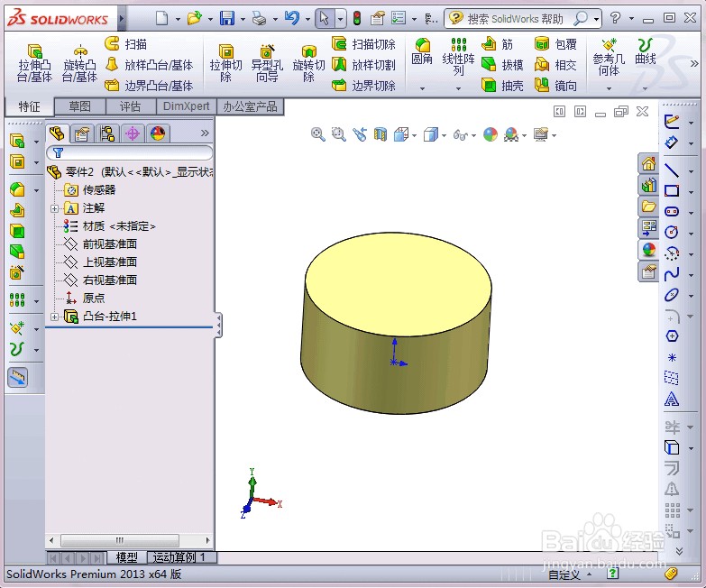Open the PropertyManager tab

pos(82,133)
